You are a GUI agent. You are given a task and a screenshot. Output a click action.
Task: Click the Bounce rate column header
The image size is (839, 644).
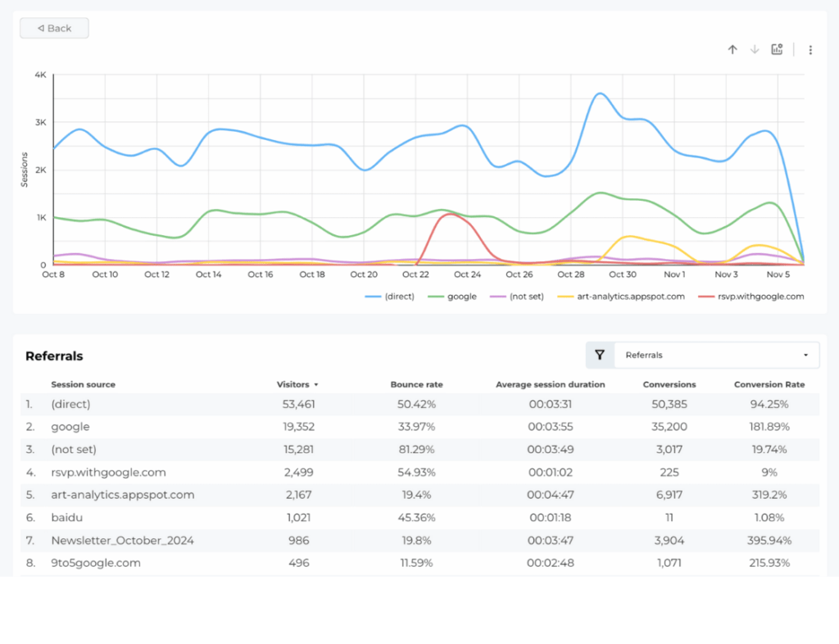[x=416, y=384]
